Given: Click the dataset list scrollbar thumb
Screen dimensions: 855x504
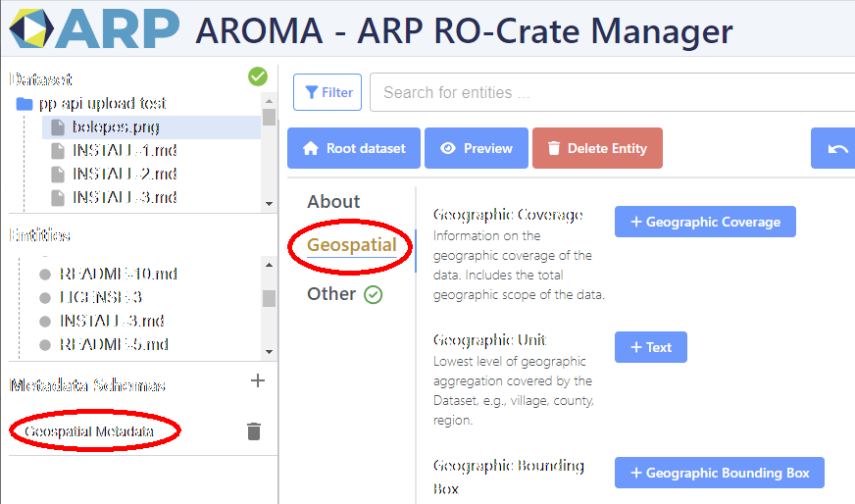Looking at the screenshot, I should tap(269, 117).
